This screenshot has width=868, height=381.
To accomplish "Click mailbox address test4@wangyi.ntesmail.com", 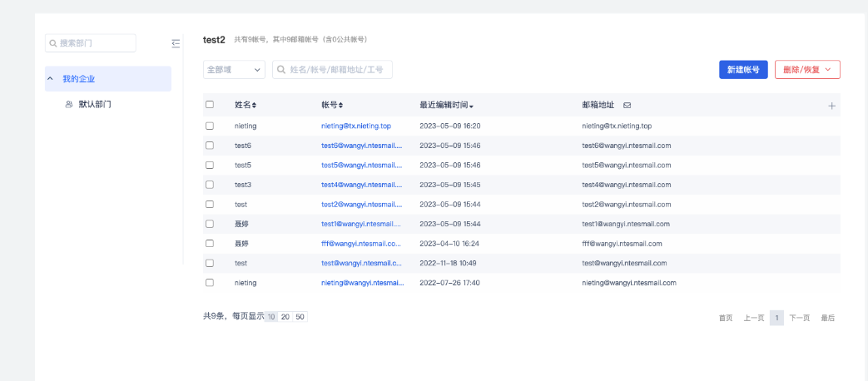I will [x=627, y=185].
